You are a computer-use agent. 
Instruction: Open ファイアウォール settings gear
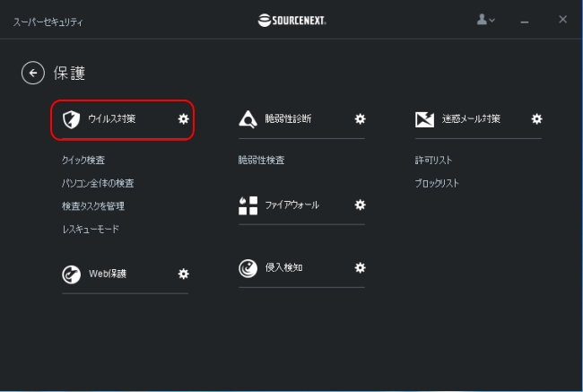click(360, 205)
